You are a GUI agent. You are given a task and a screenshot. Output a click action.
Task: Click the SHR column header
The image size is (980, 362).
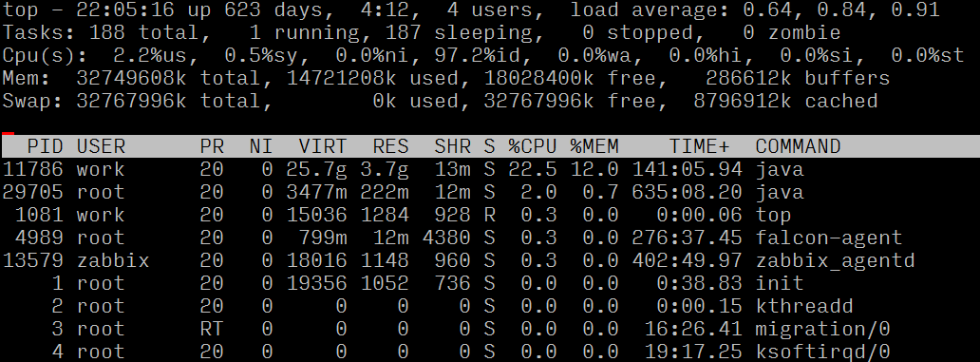pyautogui.click(x=453, y=147)
